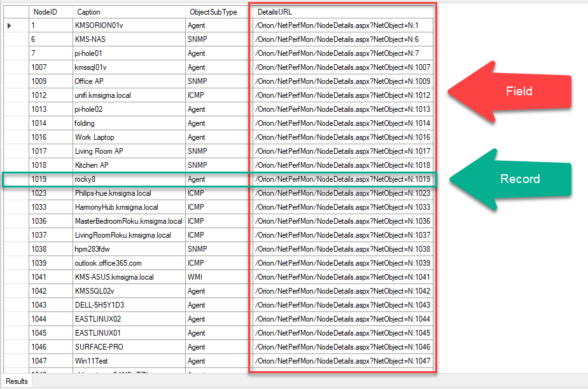Select DetailsURL cell ending N:1009
The width and height of the screenshot is (588, 389).
point(343,81)
